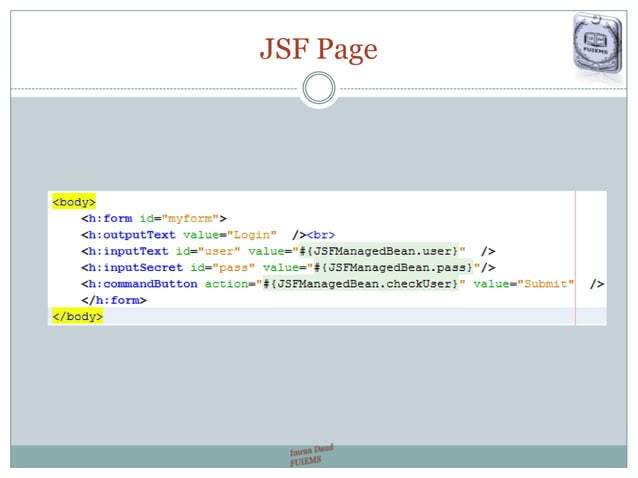Click the #{JSFManagedBean.checkUser} expression

(x=361, y=284)
